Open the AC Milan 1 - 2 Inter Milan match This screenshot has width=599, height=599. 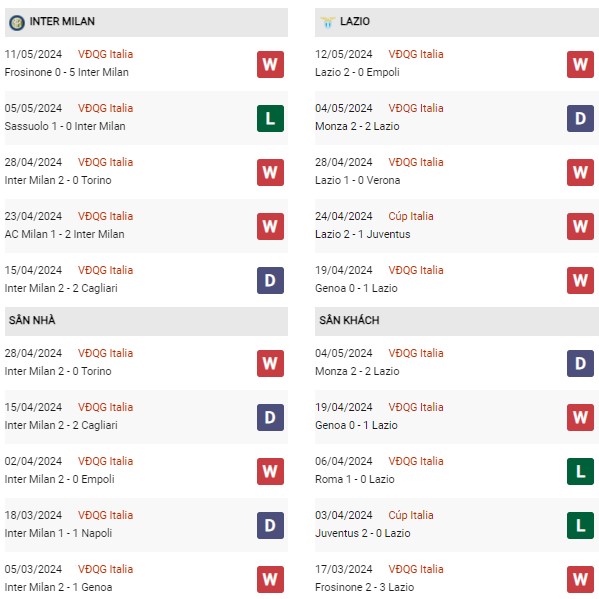(x=65, y=234)
